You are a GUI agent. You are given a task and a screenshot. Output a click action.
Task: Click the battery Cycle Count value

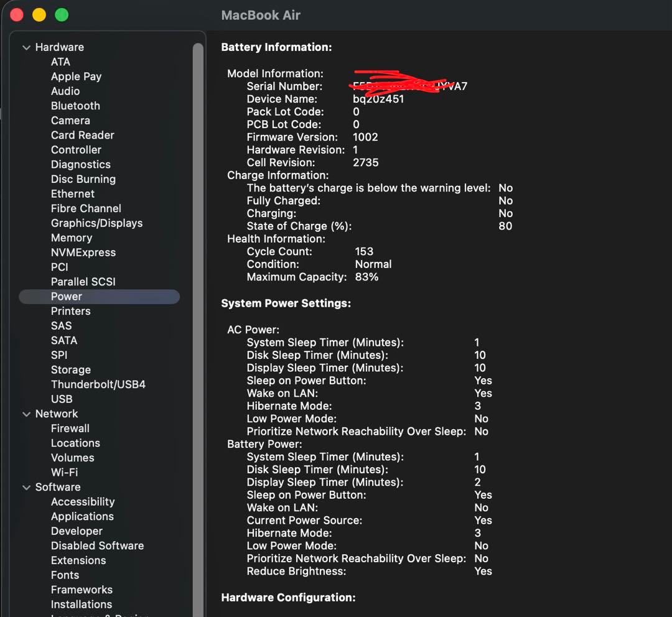pyautogui.click(x=364, y=252)
